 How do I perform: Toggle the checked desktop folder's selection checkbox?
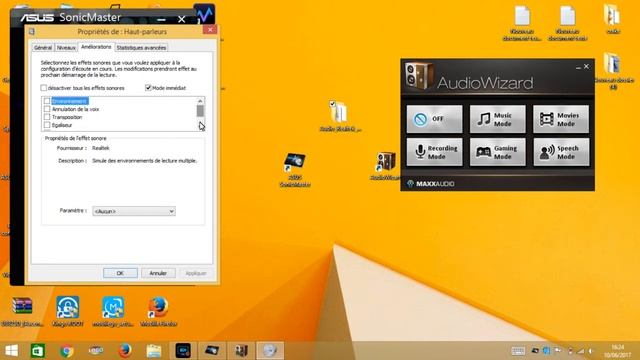coord(332,104)
